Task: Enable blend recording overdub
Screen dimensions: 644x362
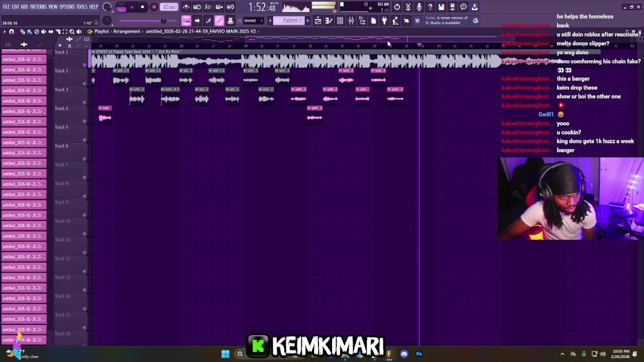Action: [219, 7]
